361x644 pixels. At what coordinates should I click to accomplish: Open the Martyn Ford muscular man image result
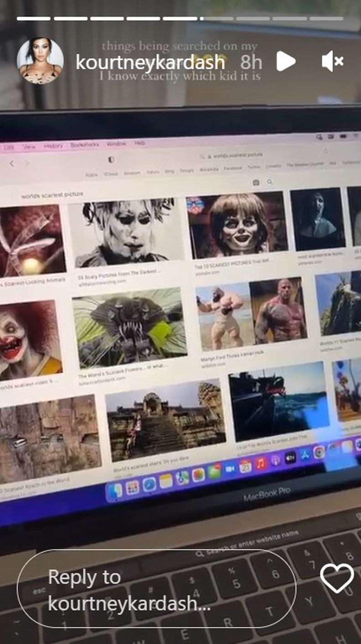click(252, 314)
